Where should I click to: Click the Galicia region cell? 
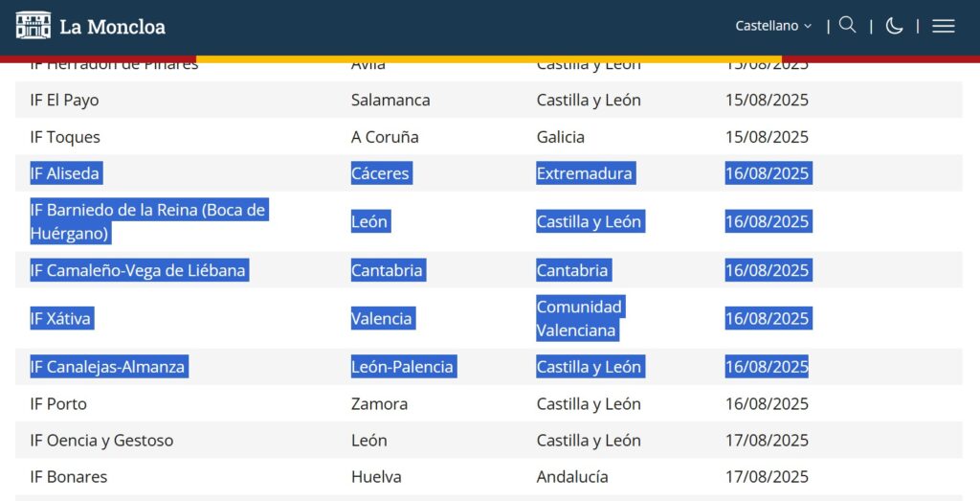[x=560, y=137]
